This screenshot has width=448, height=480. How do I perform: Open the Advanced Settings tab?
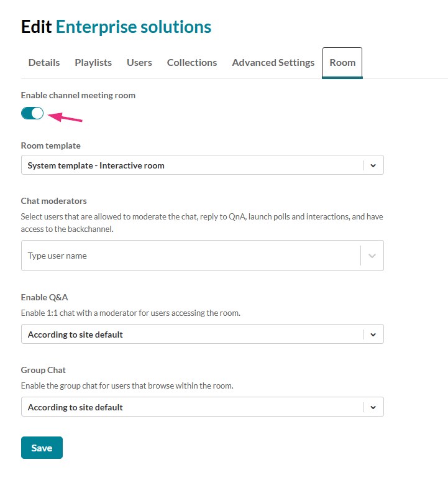click(273, 63)
